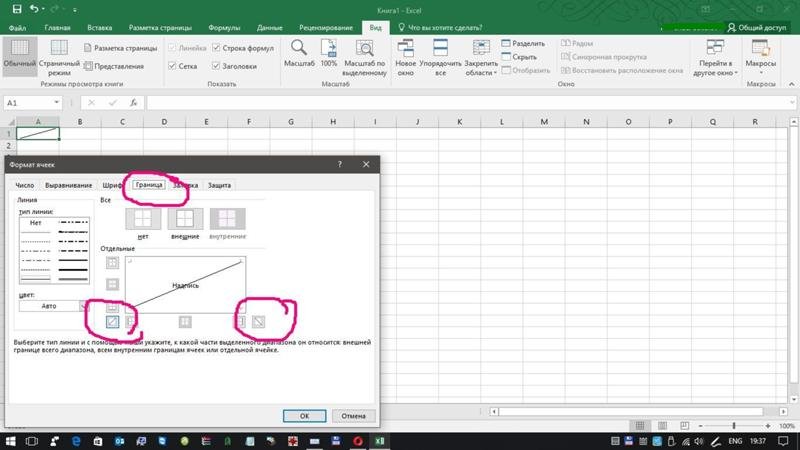
Task: Click the diagonal-up border button
Action: point(112,322)
